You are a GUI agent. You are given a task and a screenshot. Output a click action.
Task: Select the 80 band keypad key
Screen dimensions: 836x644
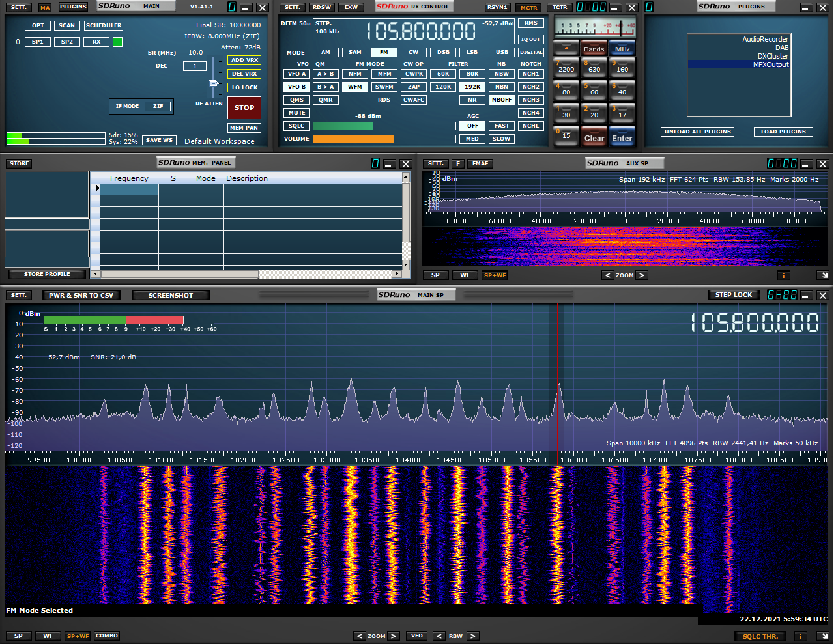click(566, 91)
